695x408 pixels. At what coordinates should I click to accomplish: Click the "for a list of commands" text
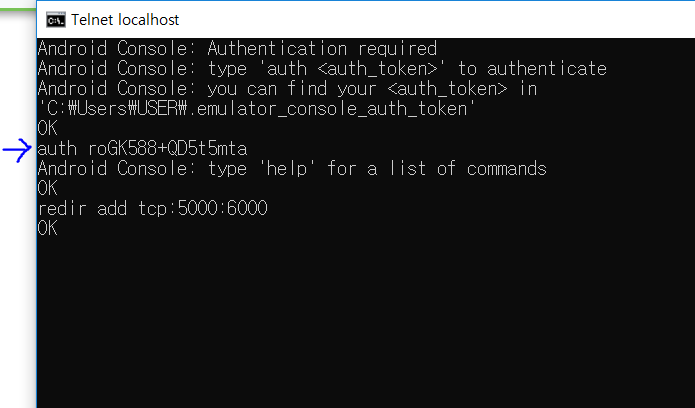click(436, 168)
